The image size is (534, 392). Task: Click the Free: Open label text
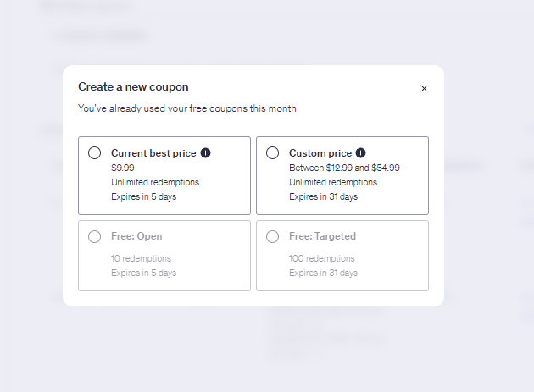tap(136, 236)
